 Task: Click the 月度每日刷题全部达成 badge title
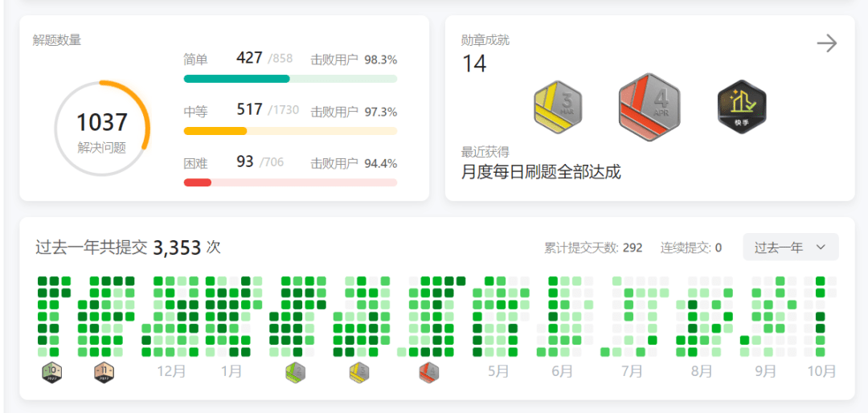(540, 172)
